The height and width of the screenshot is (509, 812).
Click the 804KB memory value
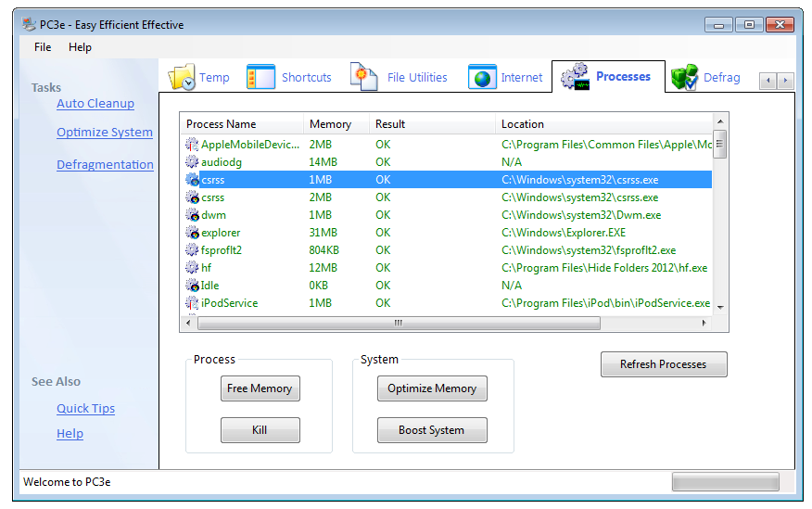pos(324,250)
